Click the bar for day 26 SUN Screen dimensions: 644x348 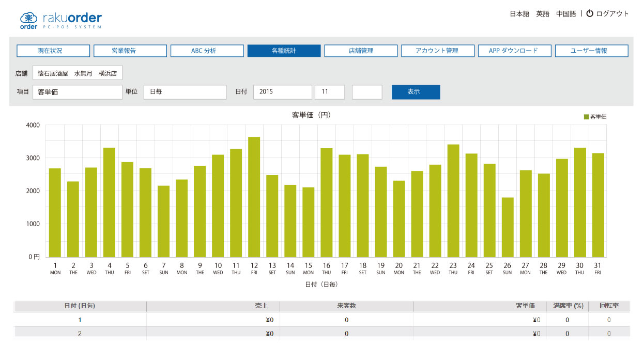click(508, 227)
